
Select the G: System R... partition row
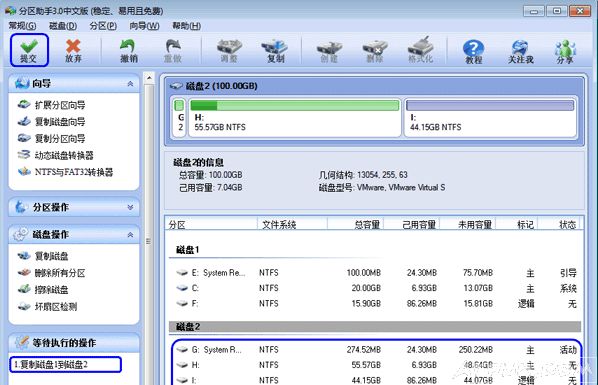(376, 350)
